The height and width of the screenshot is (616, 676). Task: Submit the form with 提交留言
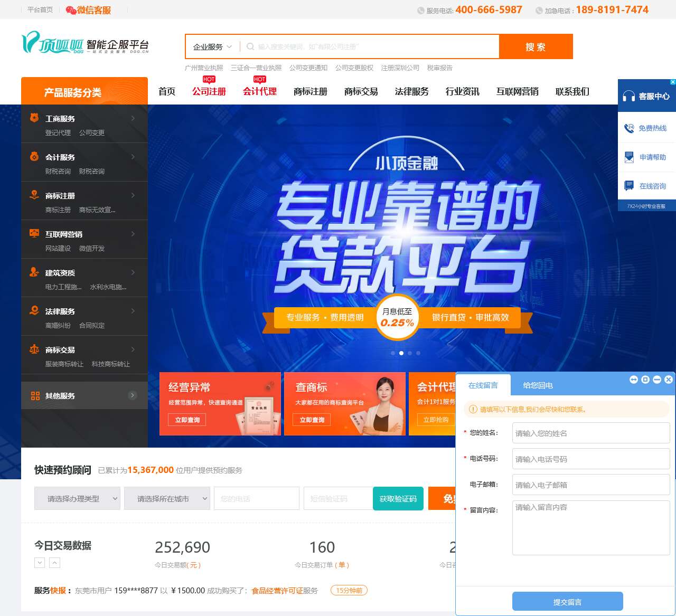pos(568,602)
